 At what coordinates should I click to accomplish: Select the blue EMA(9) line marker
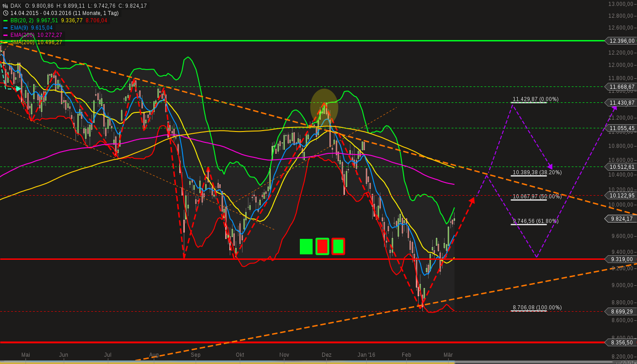tap(5, 28)
